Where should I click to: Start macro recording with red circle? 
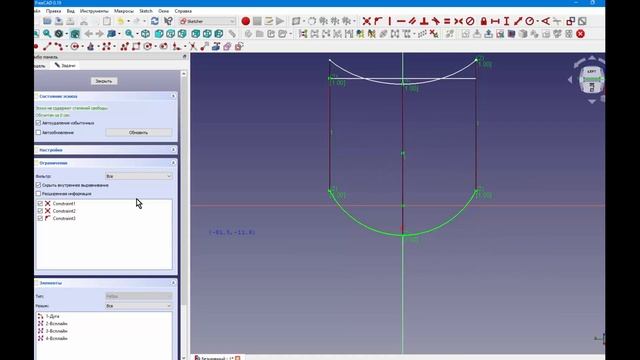[x=245, y=21]
